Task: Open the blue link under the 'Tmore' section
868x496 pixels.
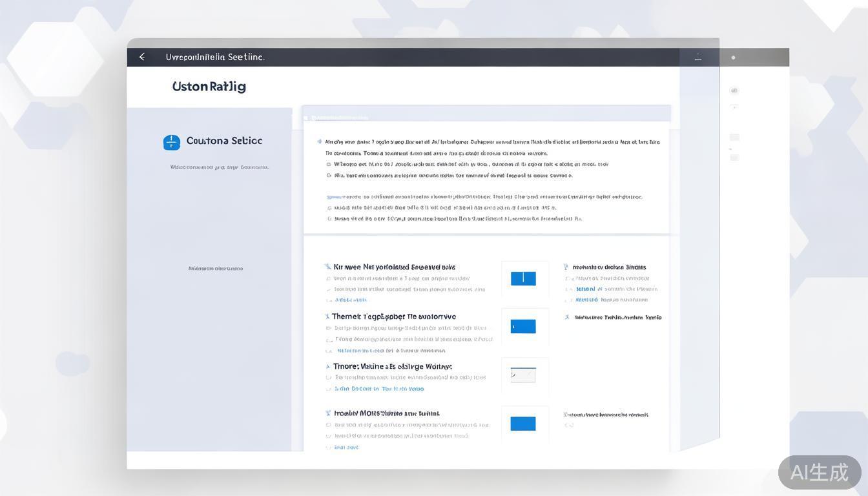Action: point(379,389)
